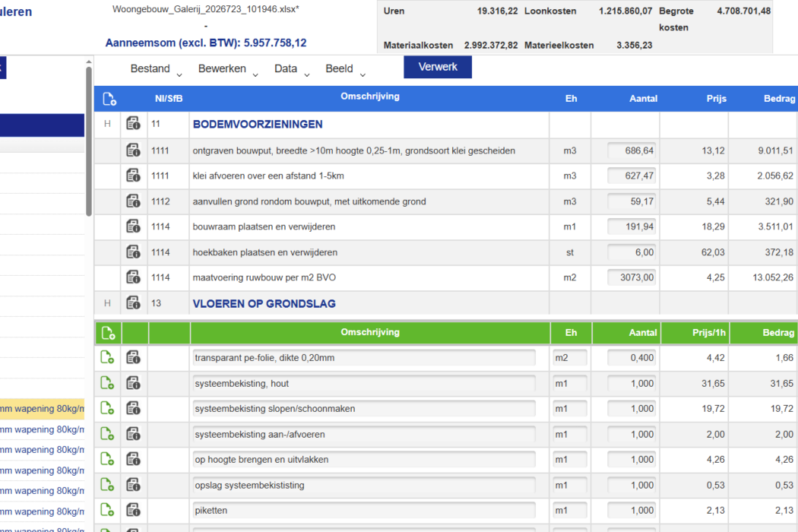This screenshot has height=532, width=798.
Task: Open info icon for bouwraam plaatsen row
Action: tap(133, 226)
